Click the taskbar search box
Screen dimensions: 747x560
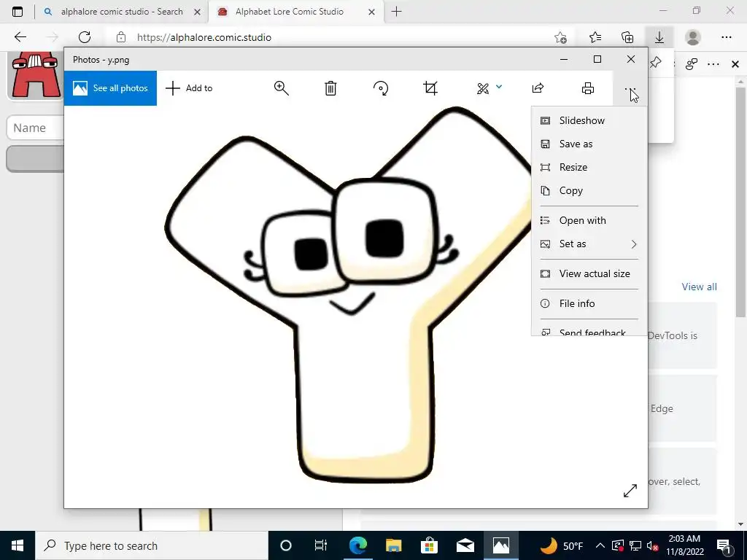pyautogui.click(x=152, y=545)
